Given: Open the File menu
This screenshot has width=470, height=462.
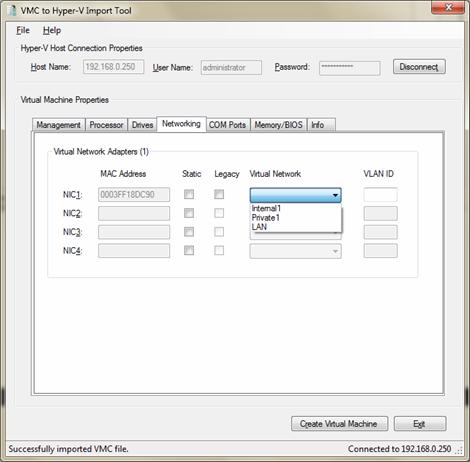Looking at the screenshot, I should click(x=23, y=30).
